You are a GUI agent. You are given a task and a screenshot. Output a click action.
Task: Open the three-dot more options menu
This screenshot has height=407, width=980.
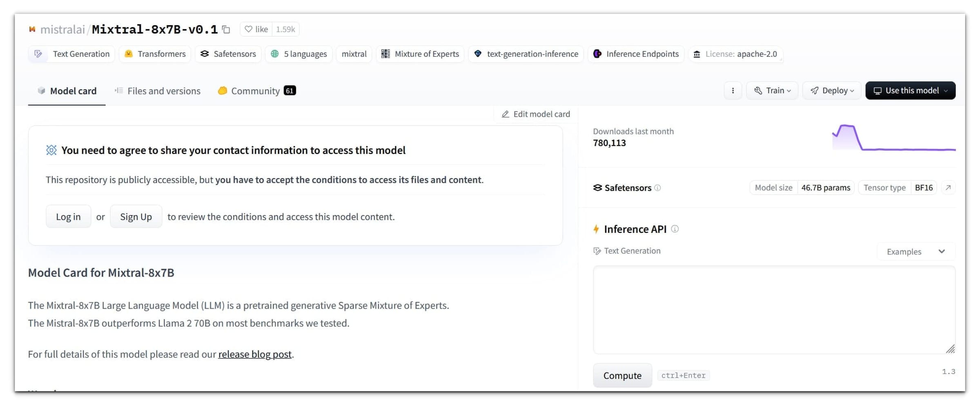click(733, 91)
